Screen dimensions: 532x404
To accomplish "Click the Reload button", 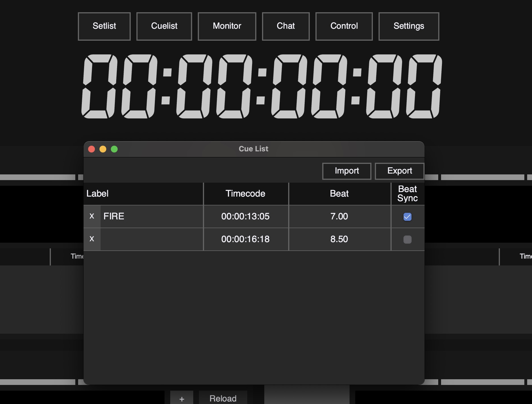I will (x=223, y=398).
